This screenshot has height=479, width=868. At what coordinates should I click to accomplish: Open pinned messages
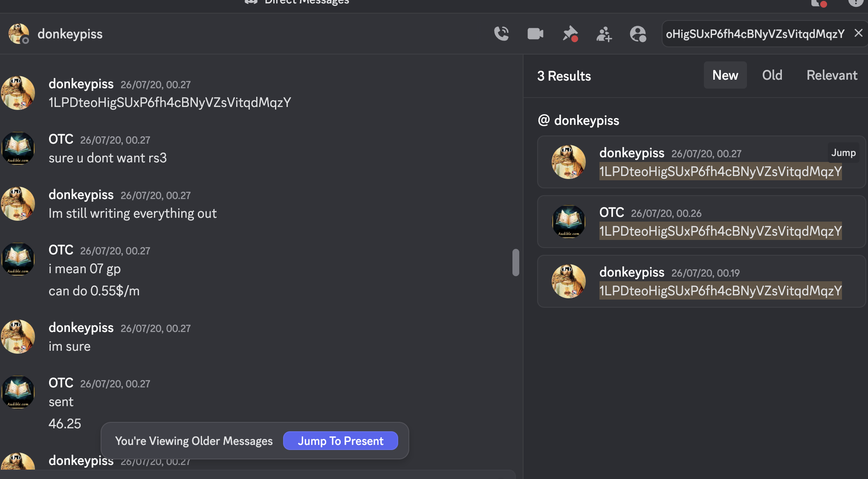pos(570,34)
